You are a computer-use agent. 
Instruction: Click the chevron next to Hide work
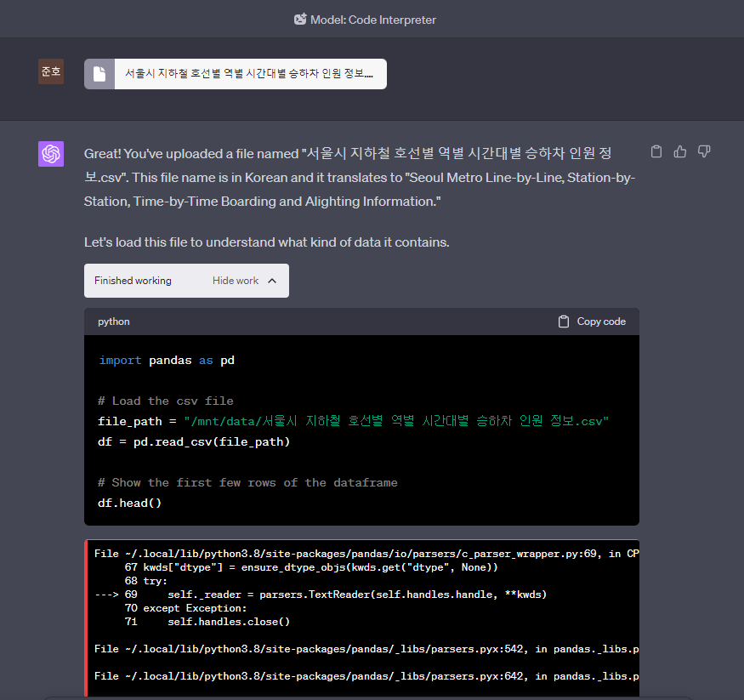point(272,280)
